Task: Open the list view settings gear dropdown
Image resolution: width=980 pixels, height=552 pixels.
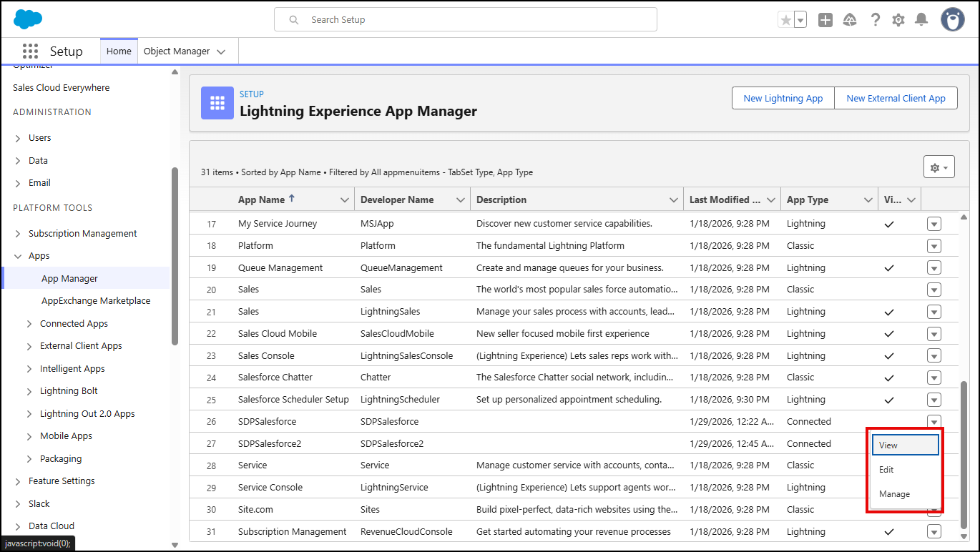Action: click(x=939, y=167)
